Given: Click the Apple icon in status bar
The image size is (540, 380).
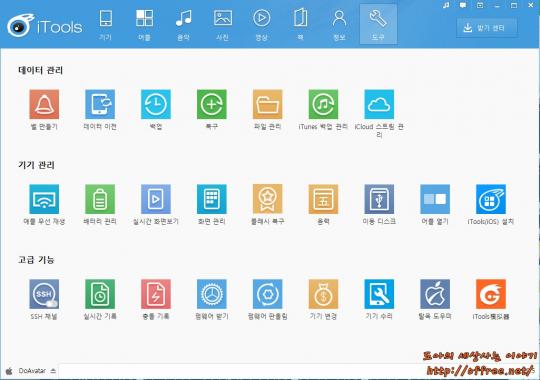Looking at the screenshot, I should 9,371.
